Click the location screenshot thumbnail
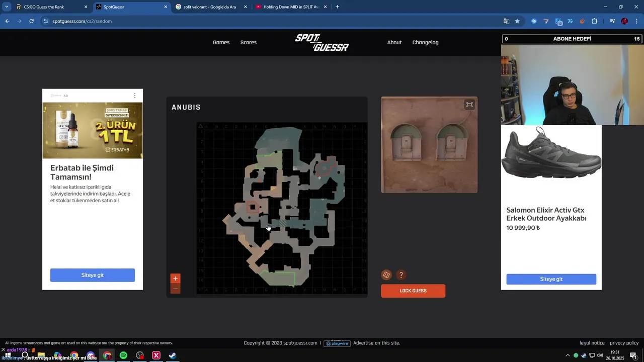 429,145
